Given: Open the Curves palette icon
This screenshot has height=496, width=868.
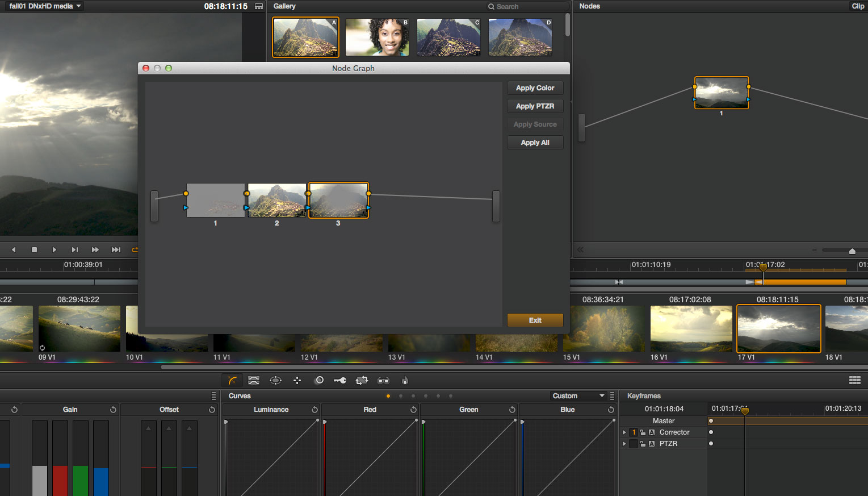Looking at the screenshot, I should pyautogui.click(x=232, y=381).
